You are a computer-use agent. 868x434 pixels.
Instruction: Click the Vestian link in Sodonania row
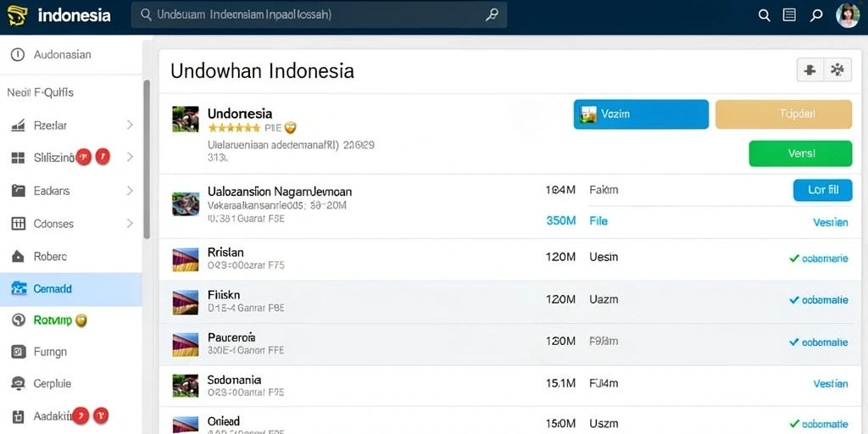[x=831, y=384]
